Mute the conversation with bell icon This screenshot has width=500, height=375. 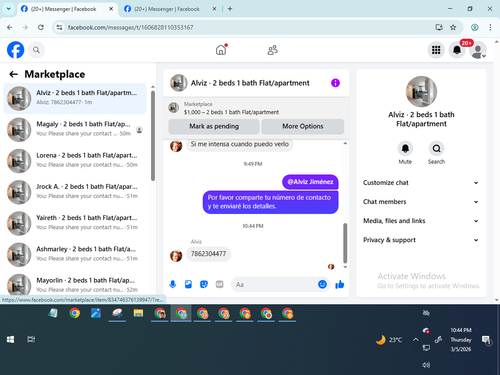click(x=405, y=148)
